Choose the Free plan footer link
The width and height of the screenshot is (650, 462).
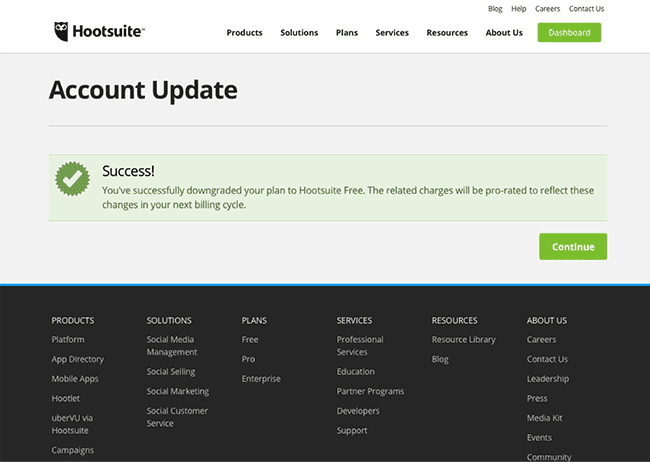(x=250, y=340)
